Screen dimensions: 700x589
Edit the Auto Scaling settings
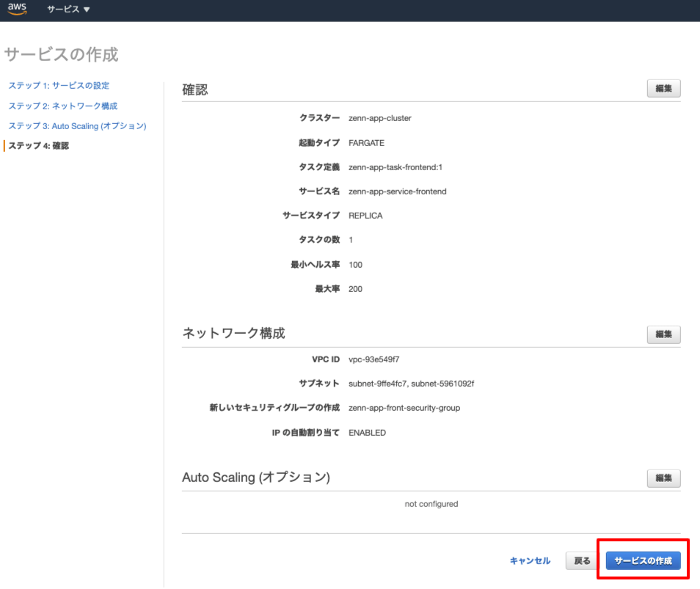pyautogui.click(x=663, y=478)
